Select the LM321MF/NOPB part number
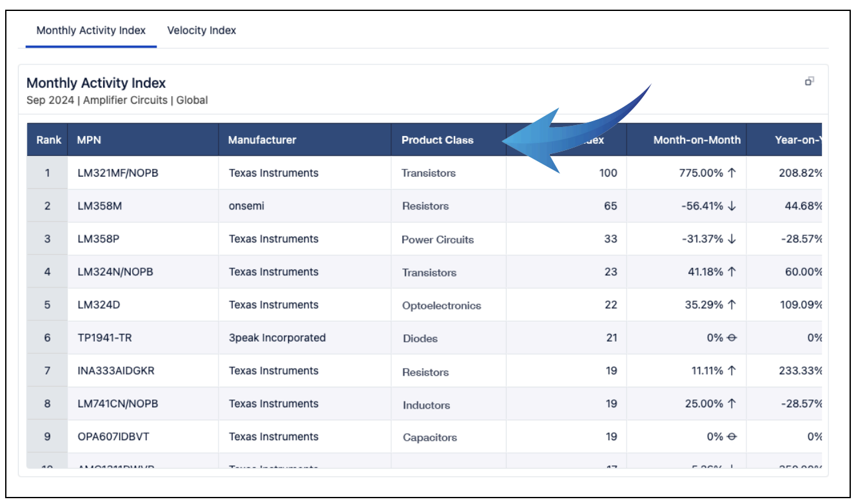The height and width of the screenshot is (504, 856). pos(117,173)
